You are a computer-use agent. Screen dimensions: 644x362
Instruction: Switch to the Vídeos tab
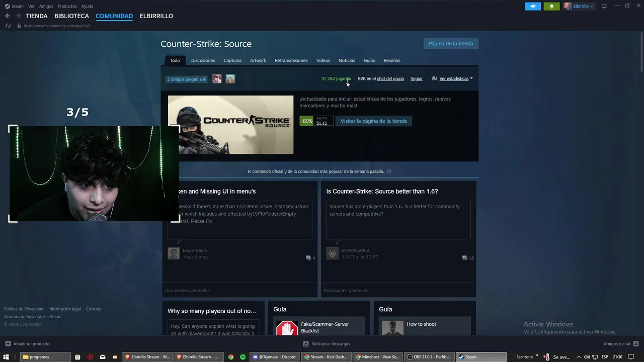pyautogui.click(x=323, y=60)
